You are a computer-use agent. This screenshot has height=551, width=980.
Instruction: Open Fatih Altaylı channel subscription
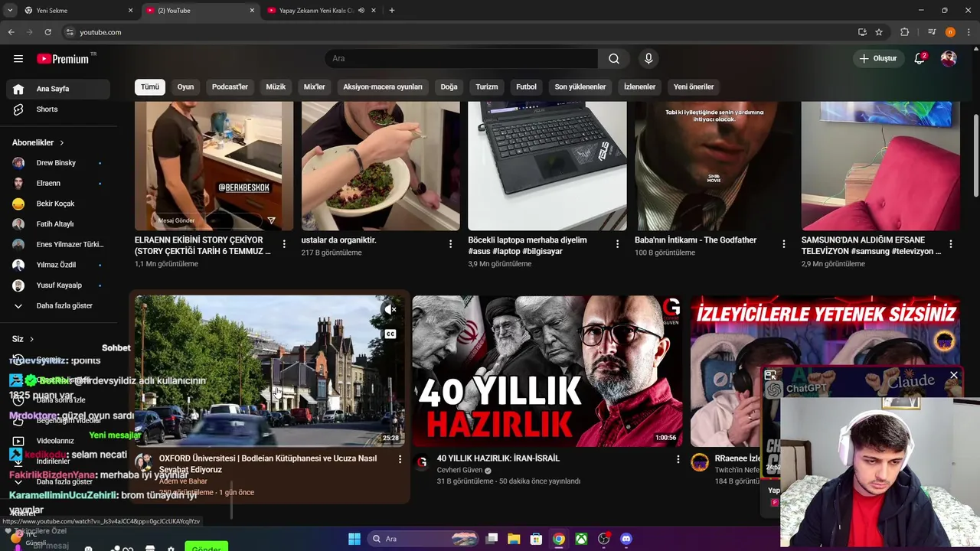point(58,224)
